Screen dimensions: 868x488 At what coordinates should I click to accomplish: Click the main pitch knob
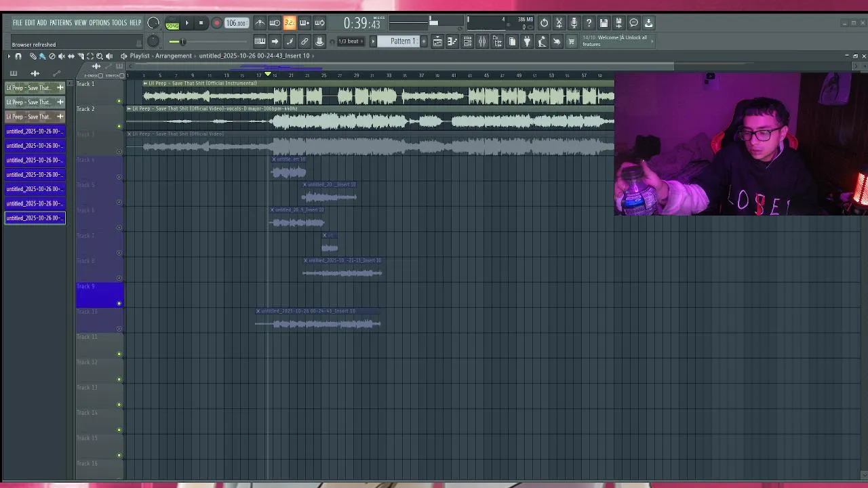tap(153, 41)
